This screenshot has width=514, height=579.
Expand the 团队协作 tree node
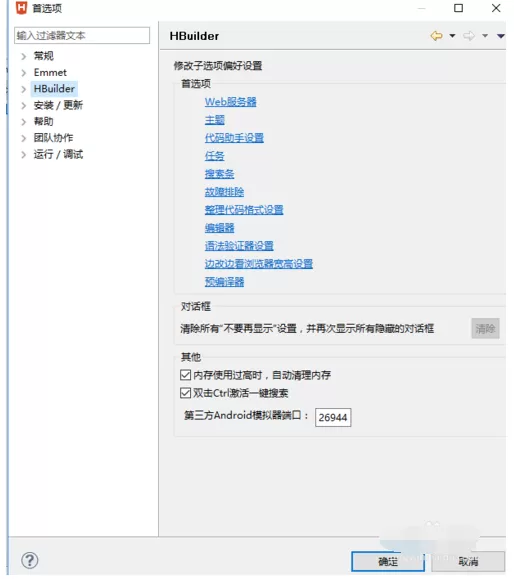(x=24, y=138)
